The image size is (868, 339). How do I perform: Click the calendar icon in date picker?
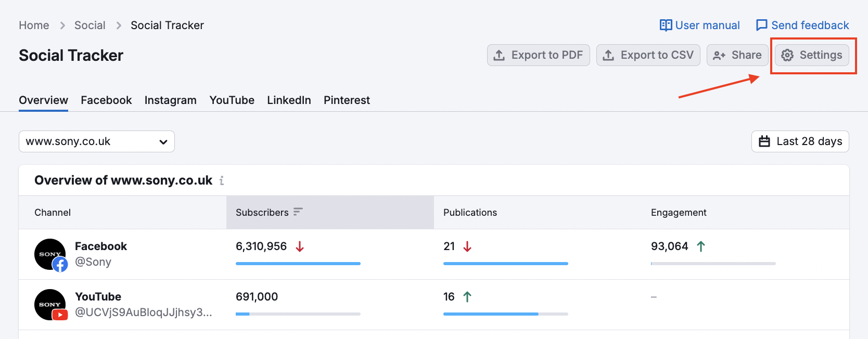(x=764, y=141)
